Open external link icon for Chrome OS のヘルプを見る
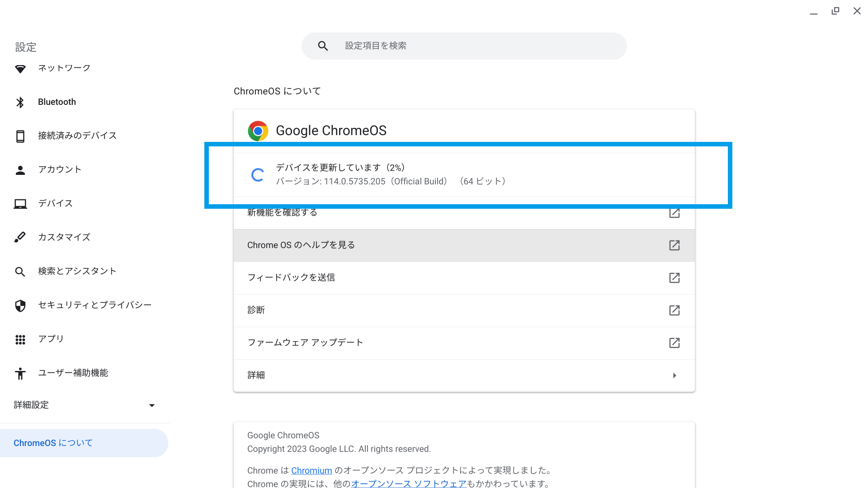 pyautogui.click(x=675, y=245)
